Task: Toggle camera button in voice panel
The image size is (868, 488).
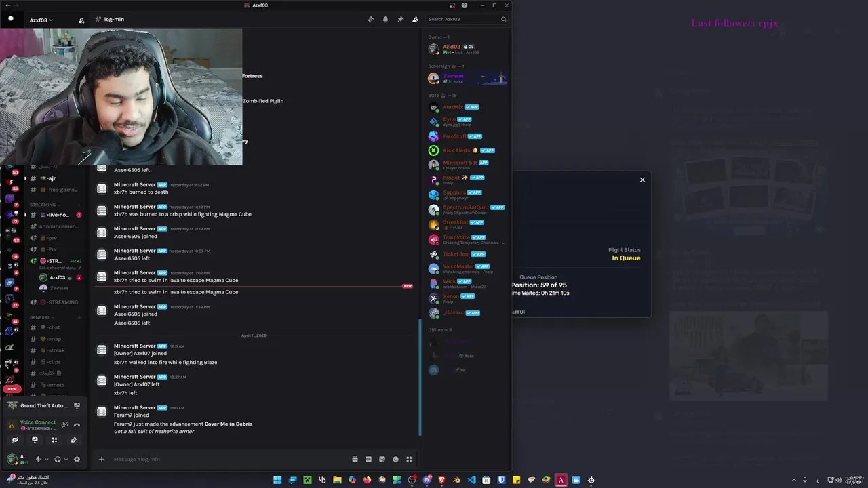Action: pyautogui.click(x=15, y=440)
